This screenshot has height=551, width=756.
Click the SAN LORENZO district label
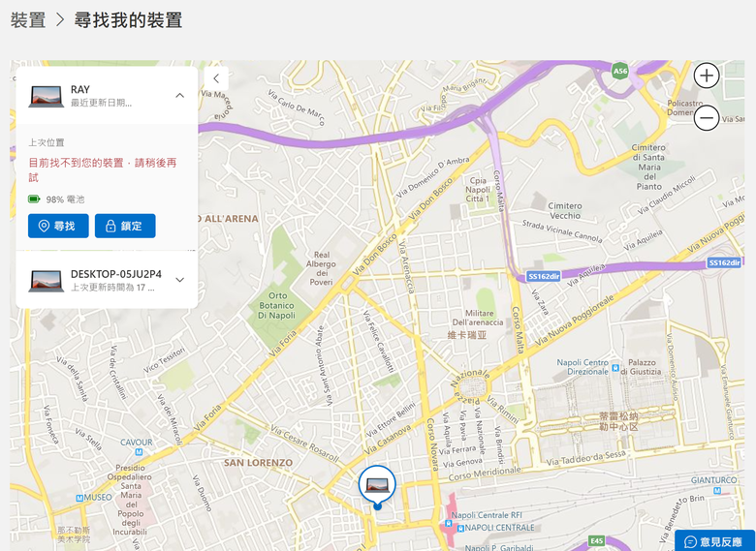(x=259, y=463)
